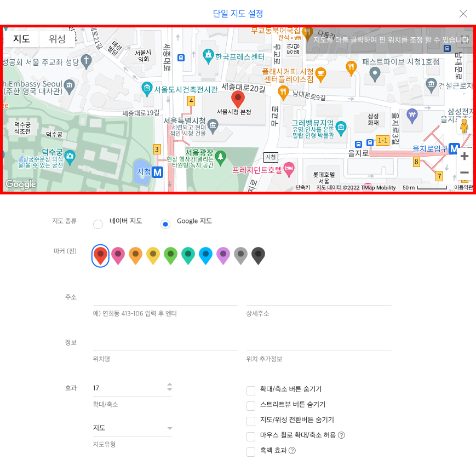Click the 위치 추가정보 input field
Viewport: 476px width, 471px height.
click(319, 343)
